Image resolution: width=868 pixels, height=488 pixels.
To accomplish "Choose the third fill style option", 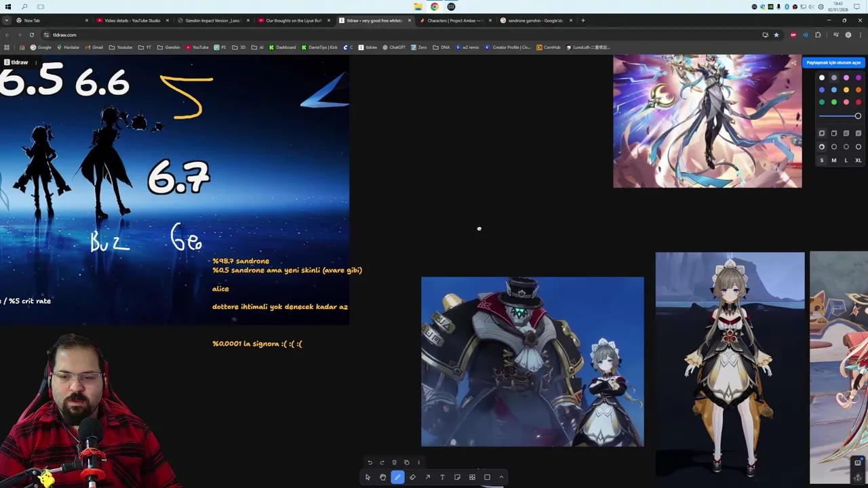I will point(846,134).
